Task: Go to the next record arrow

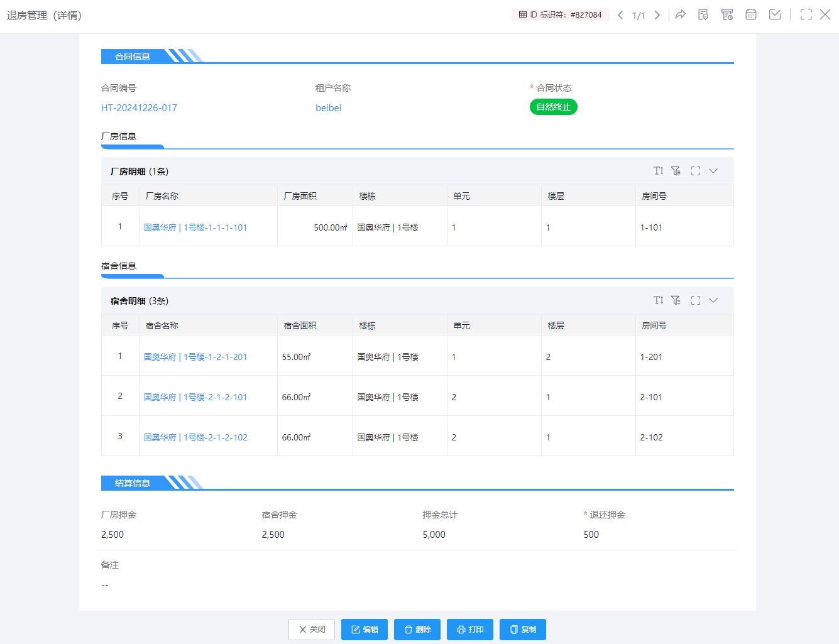Action: tap(657, 15)
